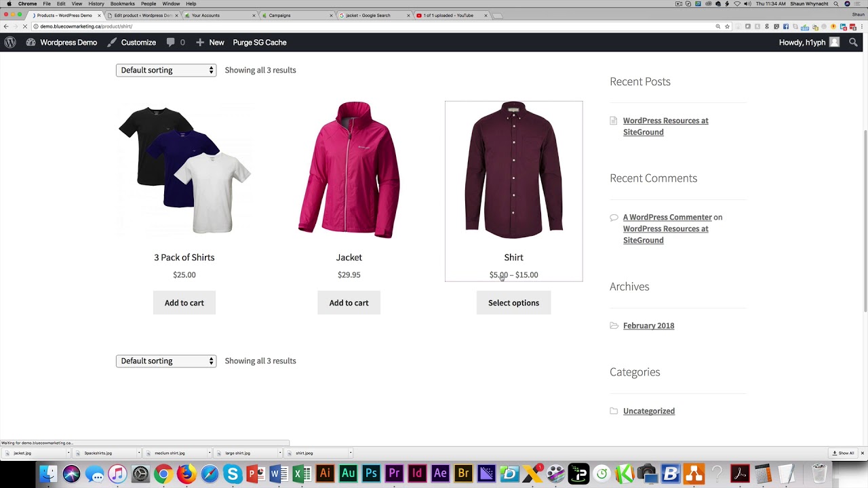Expand the medium shirt.jpg download options arrow
The image size is (868, 488).
[210, 453]
